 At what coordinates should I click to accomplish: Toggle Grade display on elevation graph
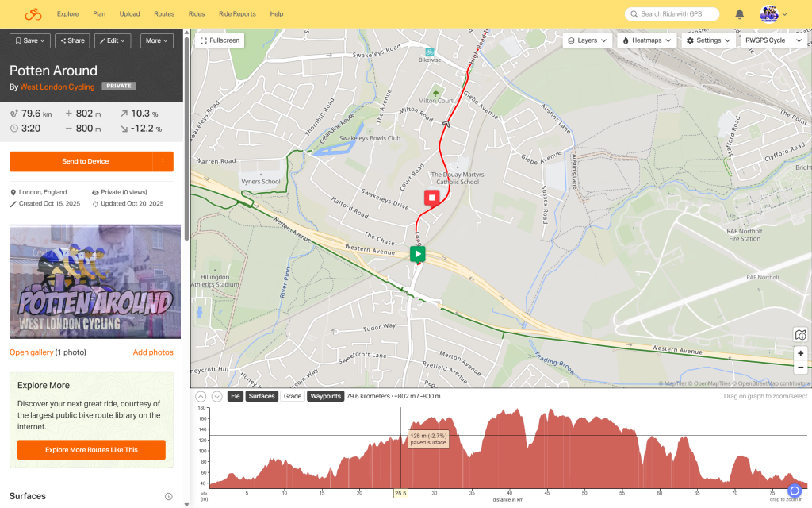coord(293,396)
